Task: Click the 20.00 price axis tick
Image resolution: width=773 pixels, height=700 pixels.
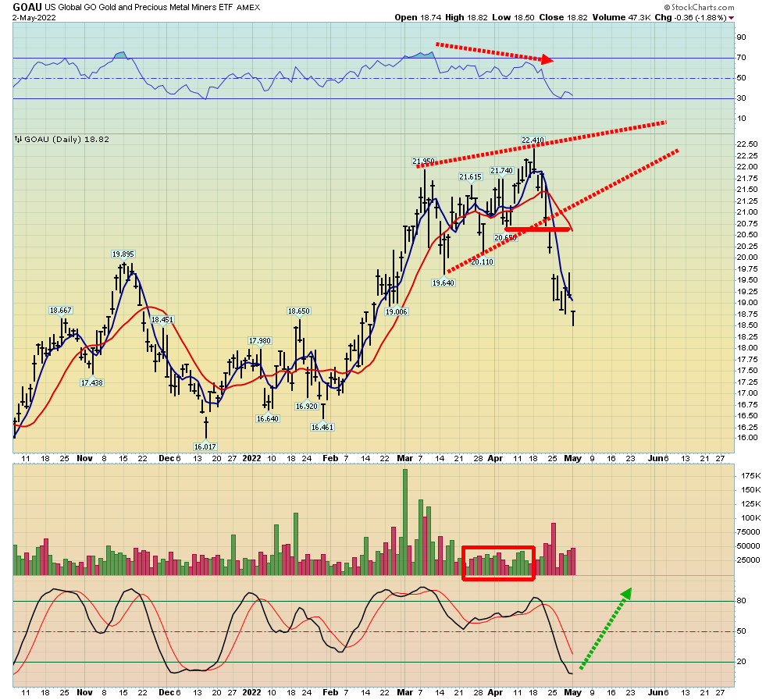Action: [747, 258]
